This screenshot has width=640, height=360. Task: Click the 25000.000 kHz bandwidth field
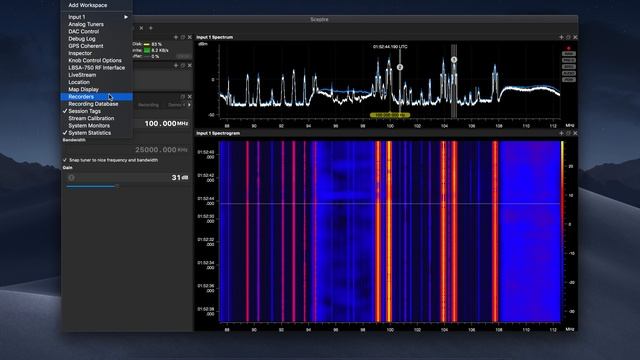point(161,150)
